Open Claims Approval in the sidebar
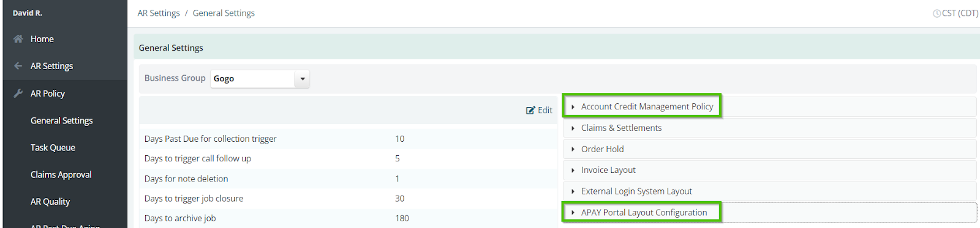This screenshot has width=980, height=228. point(61,174)
